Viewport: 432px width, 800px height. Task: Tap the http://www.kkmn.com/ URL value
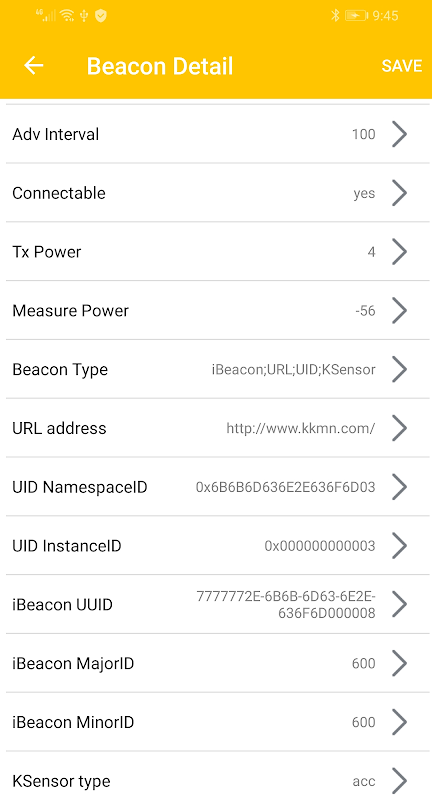click(x=301, y=428)
